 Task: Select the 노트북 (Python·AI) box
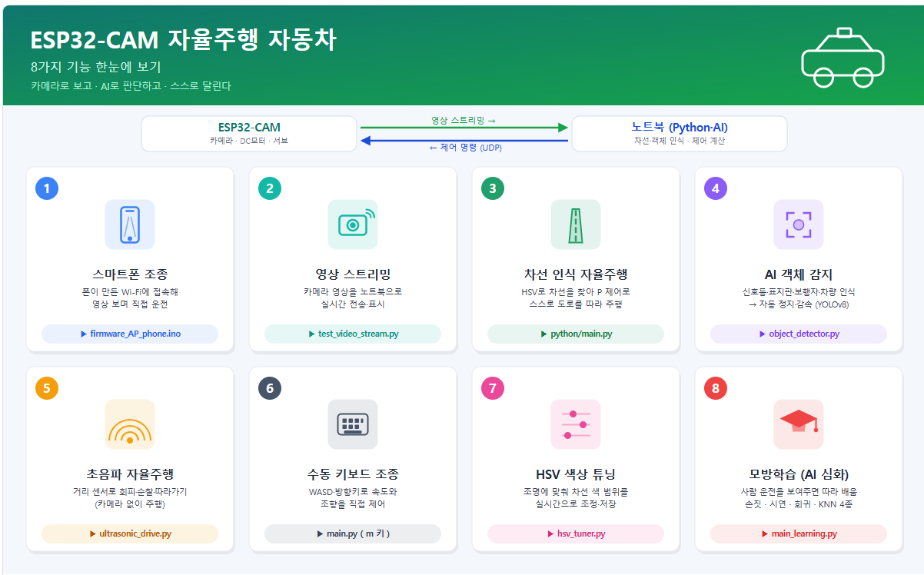coord(680,134)
